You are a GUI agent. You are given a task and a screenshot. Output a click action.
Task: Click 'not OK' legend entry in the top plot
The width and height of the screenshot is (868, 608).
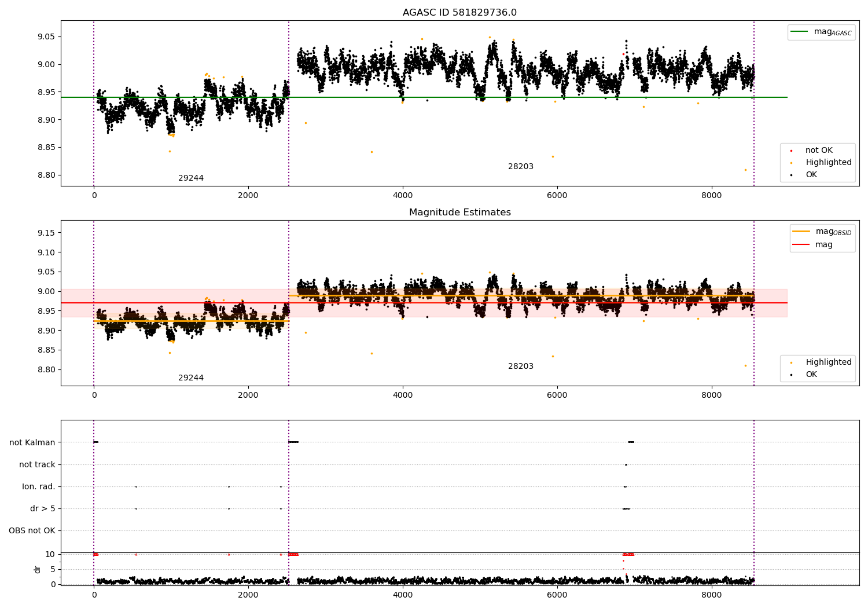pos(819,151)
